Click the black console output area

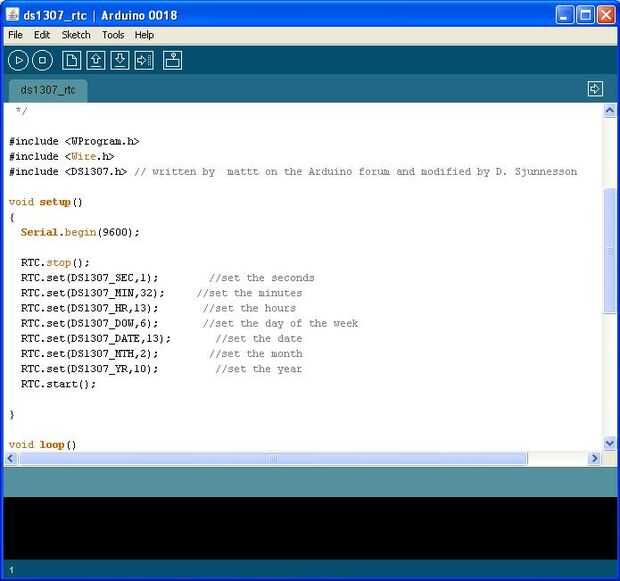(310, 528)
